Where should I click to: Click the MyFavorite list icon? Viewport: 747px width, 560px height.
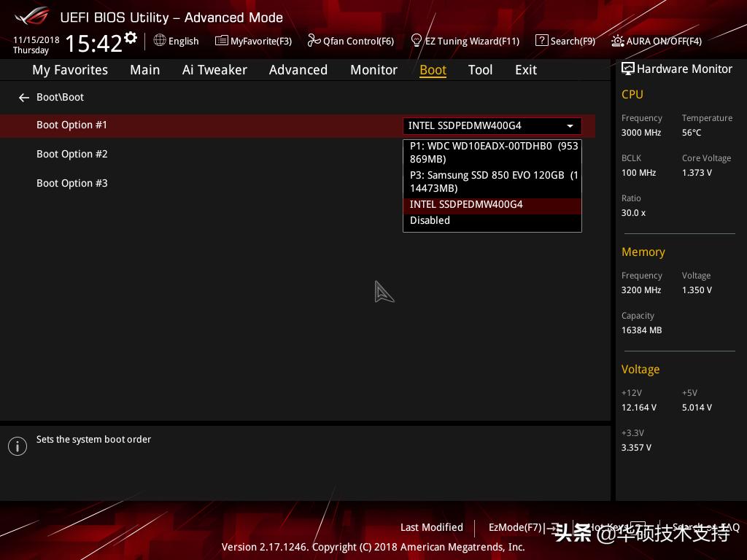(x=221, y=41)
